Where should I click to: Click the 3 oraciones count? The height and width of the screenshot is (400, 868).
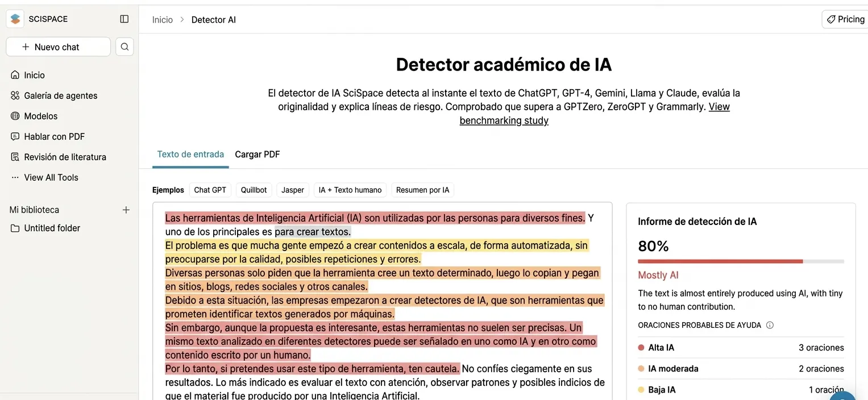(x=821, y=348)
